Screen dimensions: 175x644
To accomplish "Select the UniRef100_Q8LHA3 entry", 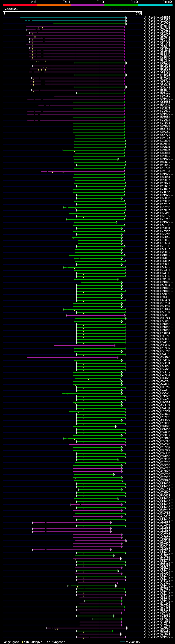I will [157, 51].
